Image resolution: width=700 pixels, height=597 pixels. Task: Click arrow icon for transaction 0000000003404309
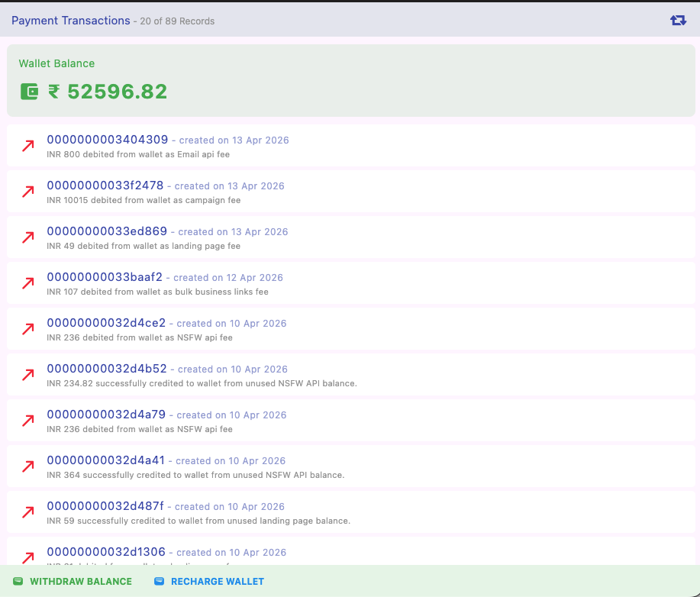[28, 146]
